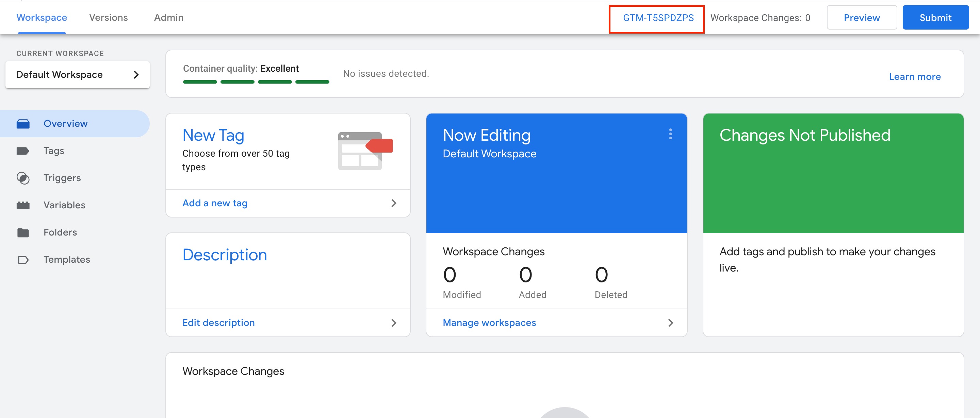The height and width of the screenshot is (418, 980).
Task: Open three-dot menu on Now Editing card
Action: [x=670, y=134]
